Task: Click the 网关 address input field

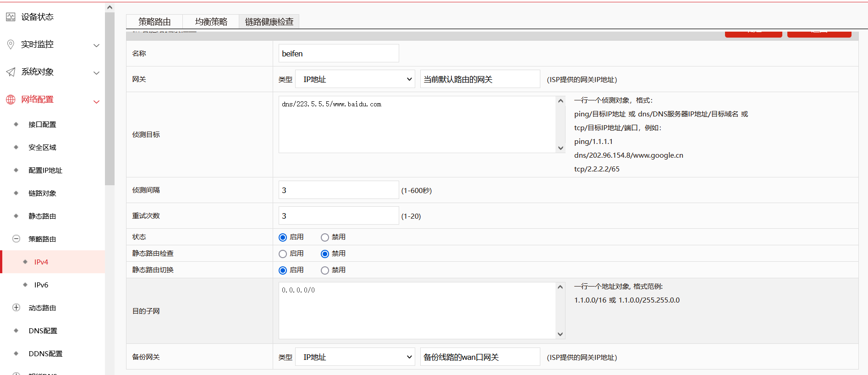Action: tap(480, 79)
